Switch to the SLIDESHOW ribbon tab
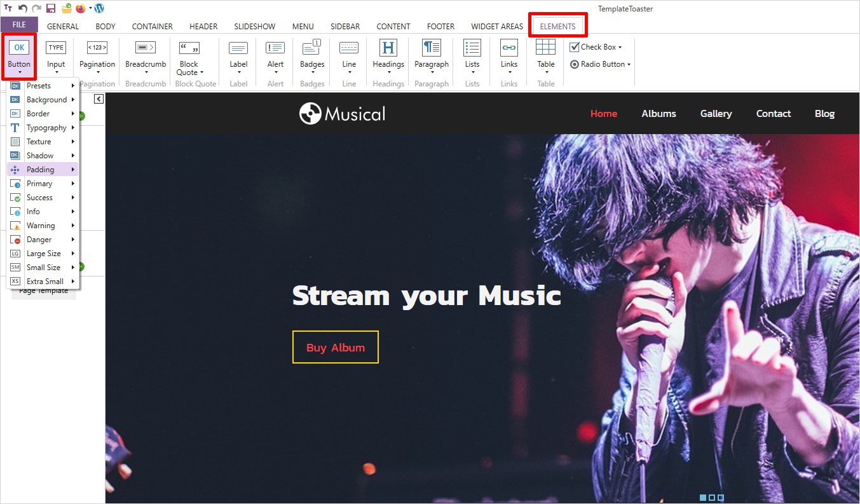 coord(254,26)
